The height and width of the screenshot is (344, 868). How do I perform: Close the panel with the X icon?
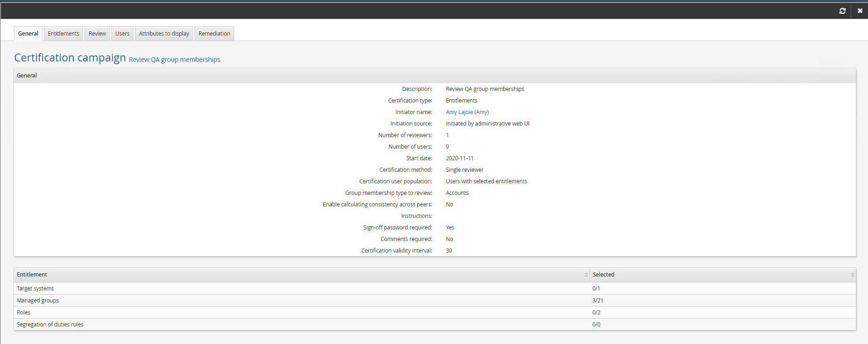(x=860, y=11)
